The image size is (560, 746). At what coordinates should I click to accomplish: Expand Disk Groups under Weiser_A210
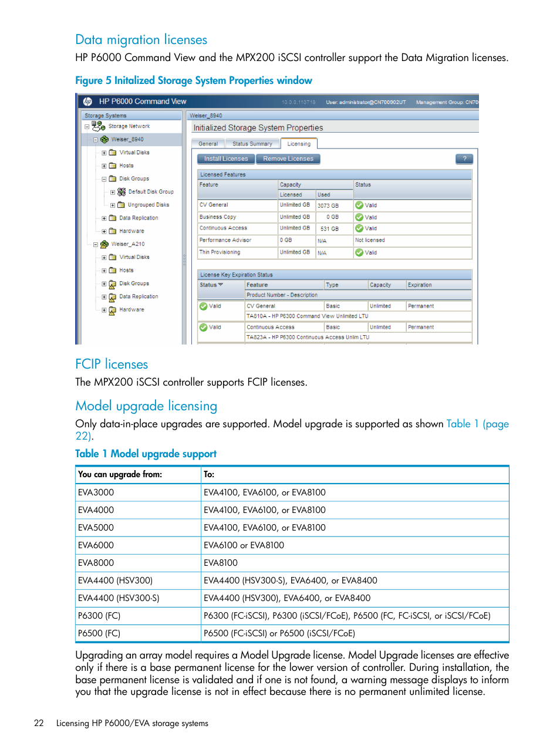pos(104,284)
